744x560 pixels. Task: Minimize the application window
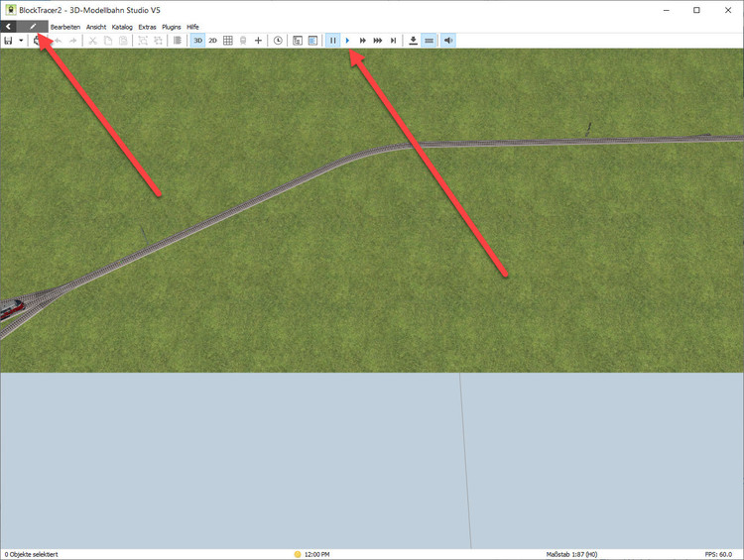[667, 10]
